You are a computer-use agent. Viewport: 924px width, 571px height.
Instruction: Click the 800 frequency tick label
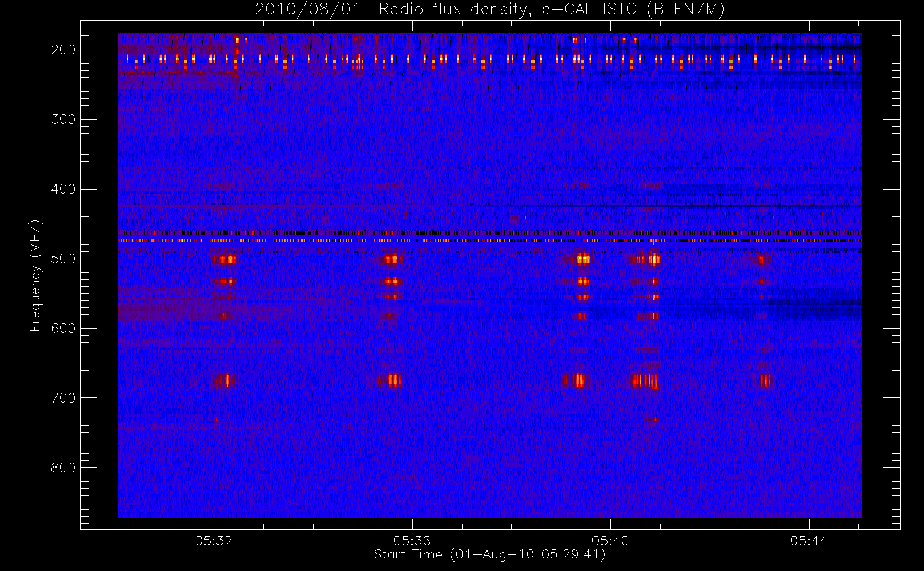tap(63, 468)
